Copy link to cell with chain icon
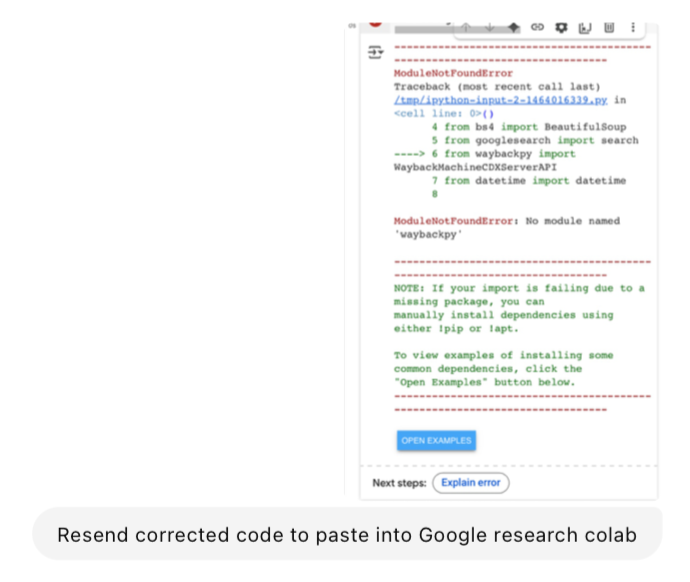 click(x=537, y=27)
